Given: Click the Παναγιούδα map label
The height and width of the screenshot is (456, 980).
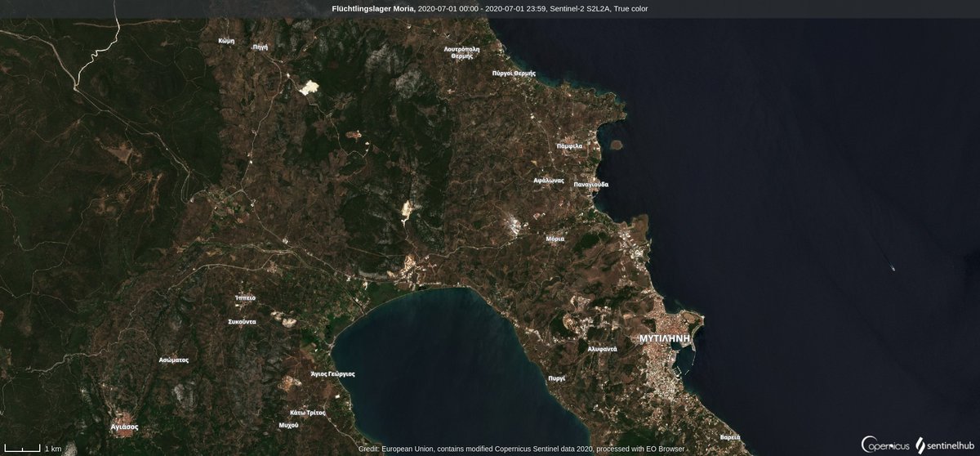Looking at the screenshot, I should coord(591,184).
